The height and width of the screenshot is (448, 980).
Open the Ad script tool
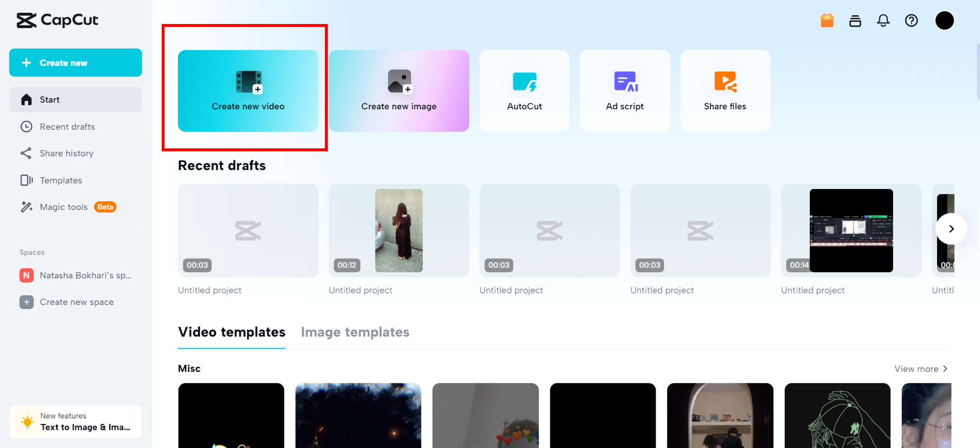(x=625, y=91)
